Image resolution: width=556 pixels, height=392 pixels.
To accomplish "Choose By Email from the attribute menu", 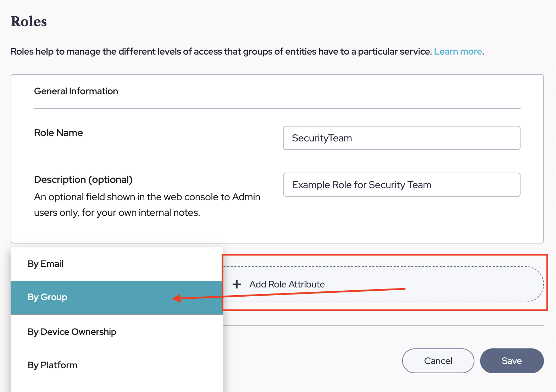I will (45, 264).
